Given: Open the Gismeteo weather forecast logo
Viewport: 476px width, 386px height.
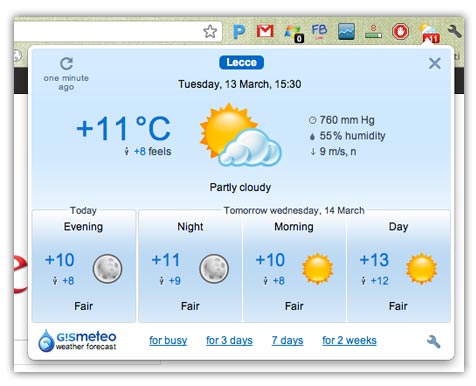Looking at the screenshot, I should pos(77,340).
